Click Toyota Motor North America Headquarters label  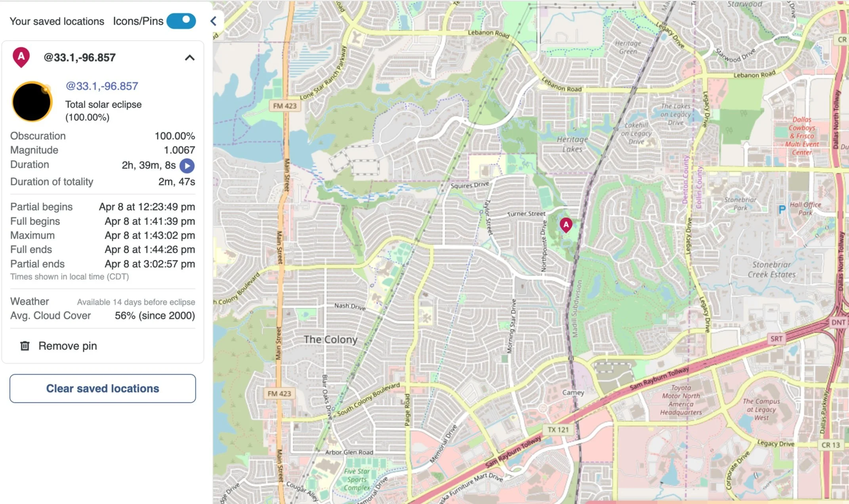coord(681,400)
